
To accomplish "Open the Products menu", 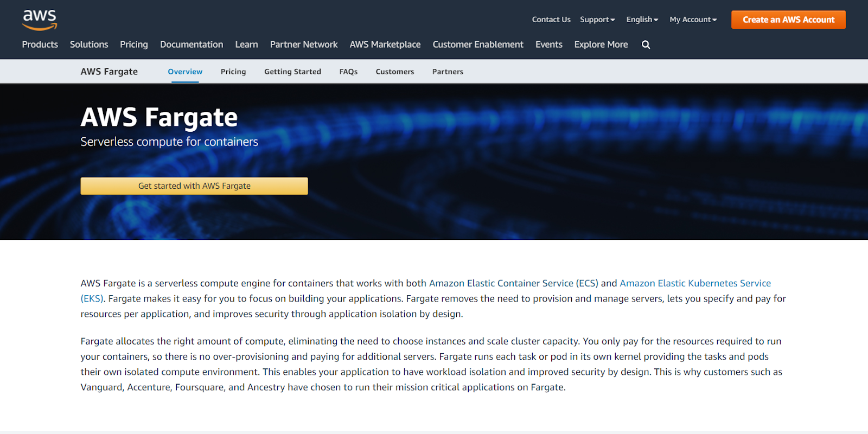I will click(x=40, y=44).
